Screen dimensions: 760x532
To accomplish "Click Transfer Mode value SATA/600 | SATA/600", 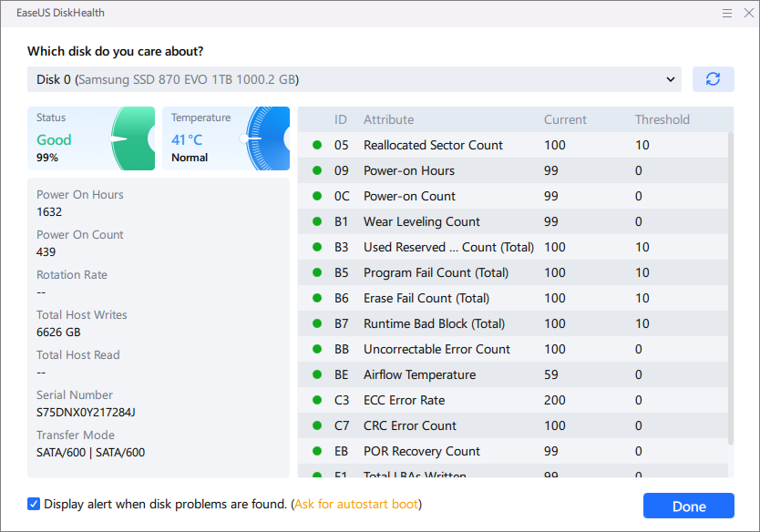I will pyautogui.click(x=90, y=453).
